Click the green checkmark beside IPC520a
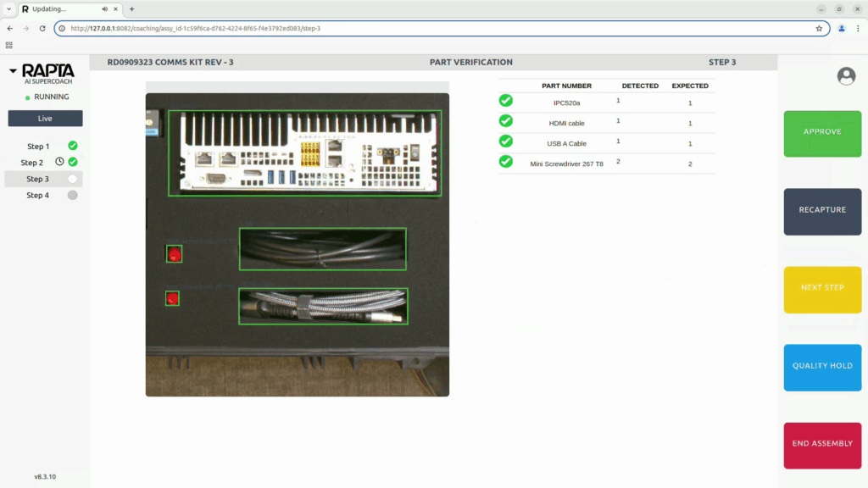Viewport: 868px width, 488px height. [x=506, y=101]
